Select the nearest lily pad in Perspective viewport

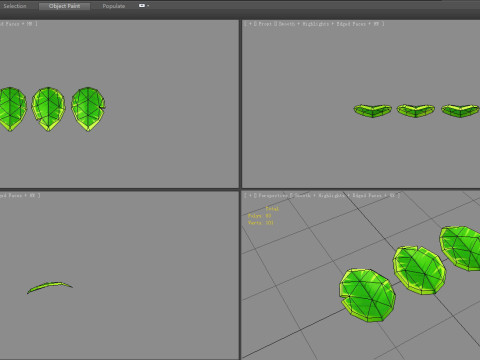pos(368,295)
